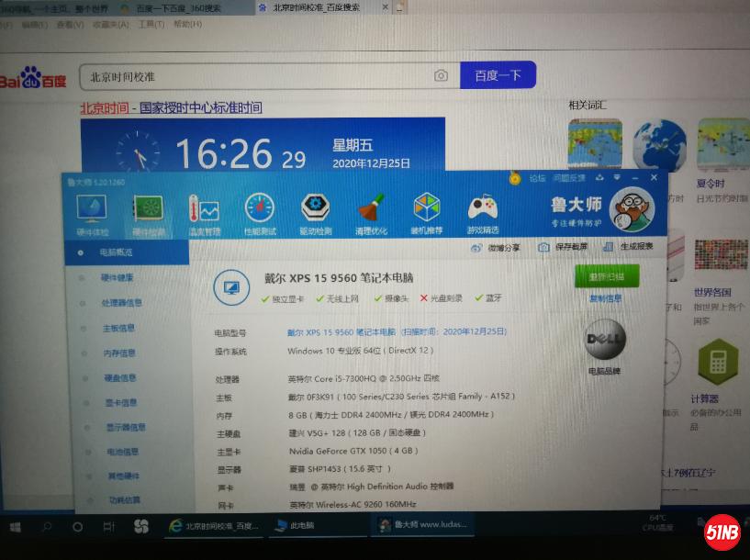Select 显卡信息 in sidebar
This screenshot has width=750, height=560.
121,403
